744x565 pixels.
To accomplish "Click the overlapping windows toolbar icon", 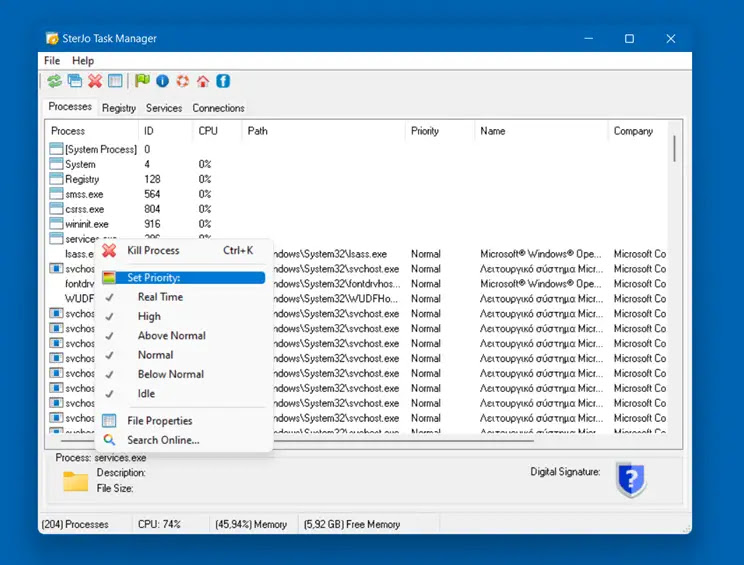I will [x=74, y=81].
